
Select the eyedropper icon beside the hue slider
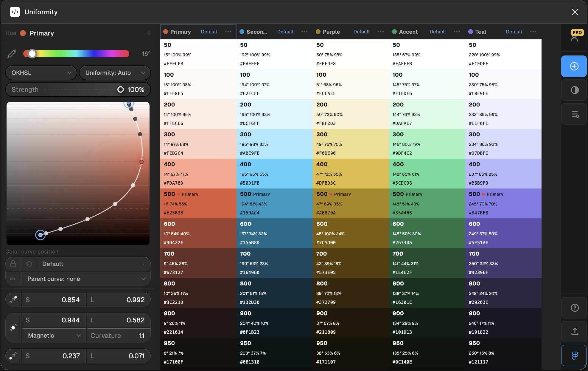tap(11, 54)
